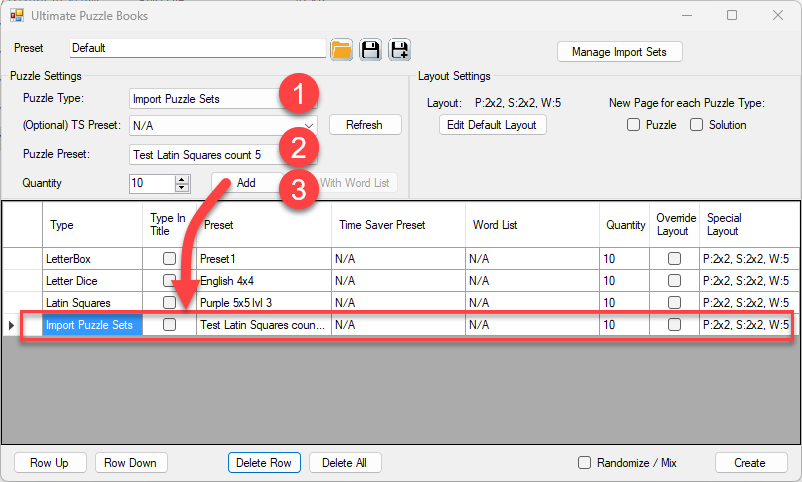Click the Delete Row button

coord(266,463)
